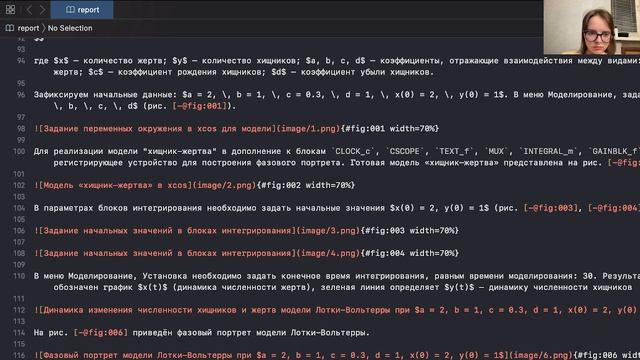Select line number 112 in gutter
640x360 pixels.
coord(19,310)
